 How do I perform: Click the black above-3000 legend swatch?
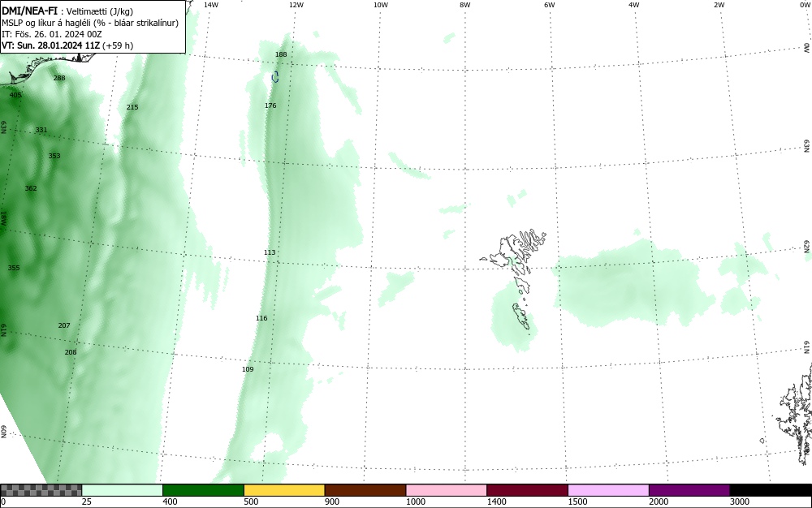tap(771, 490)
